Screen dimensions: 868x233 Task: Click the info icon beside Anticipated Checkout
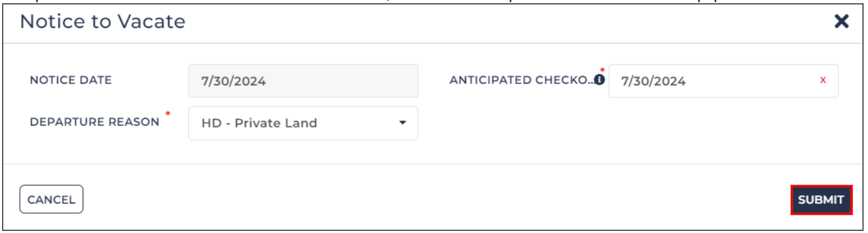tap(599, 80)
